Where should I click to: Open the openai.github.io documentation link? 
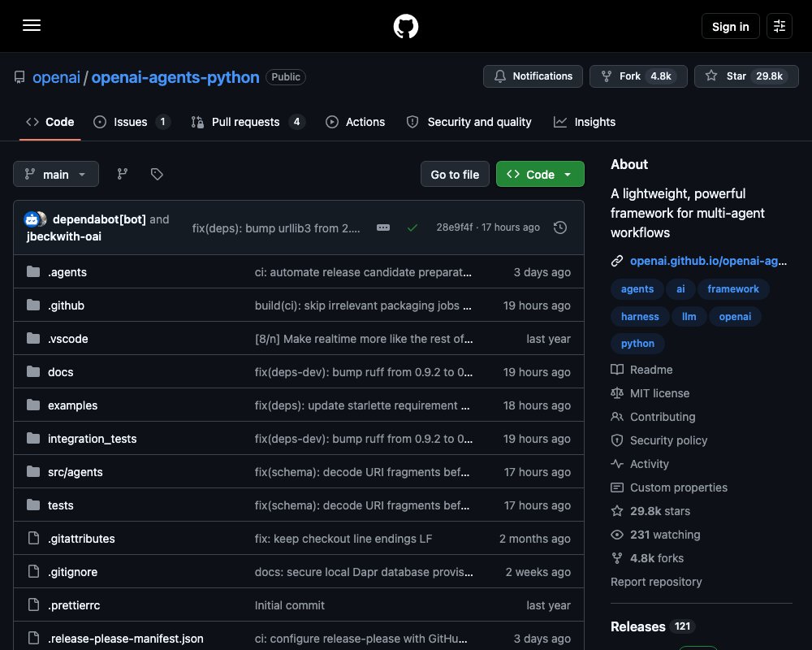coord(708,261)
